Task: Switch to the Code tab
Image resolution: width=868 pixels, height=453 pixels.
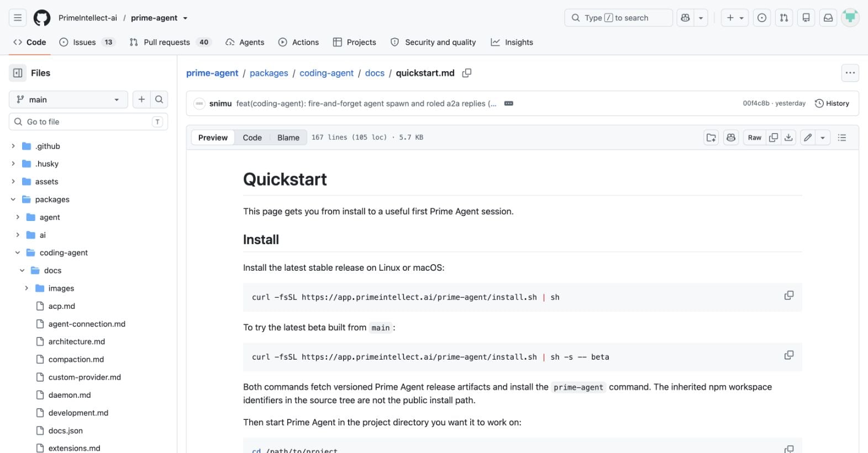Action: pyautogui.click(x=30, y=42)
